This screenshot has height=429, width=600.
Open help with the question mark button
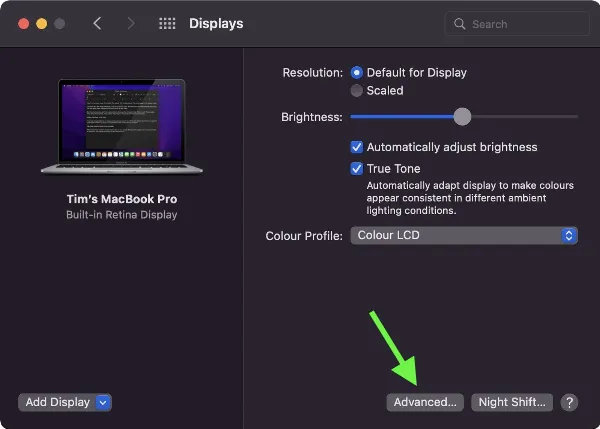point(569,402)
